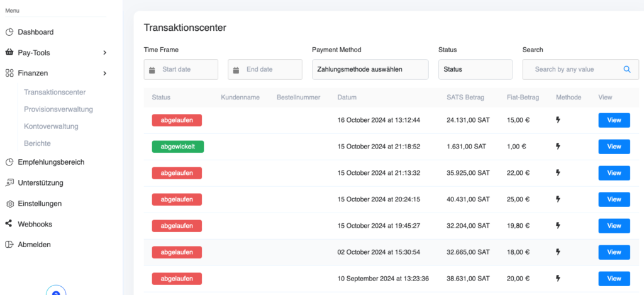Image resolution: width=644 pixels, height=295 pixels.
Task: Go to Kontoverwaltung in the sidebar
Action: tap(51, 126)
